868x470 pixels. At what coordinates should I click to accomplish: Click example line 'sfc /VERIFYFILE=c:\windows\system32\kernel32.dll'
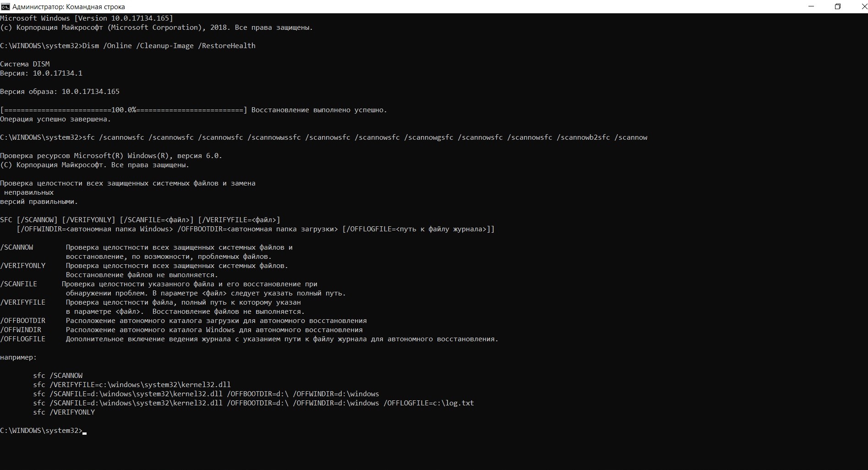(x=132, y=385)
